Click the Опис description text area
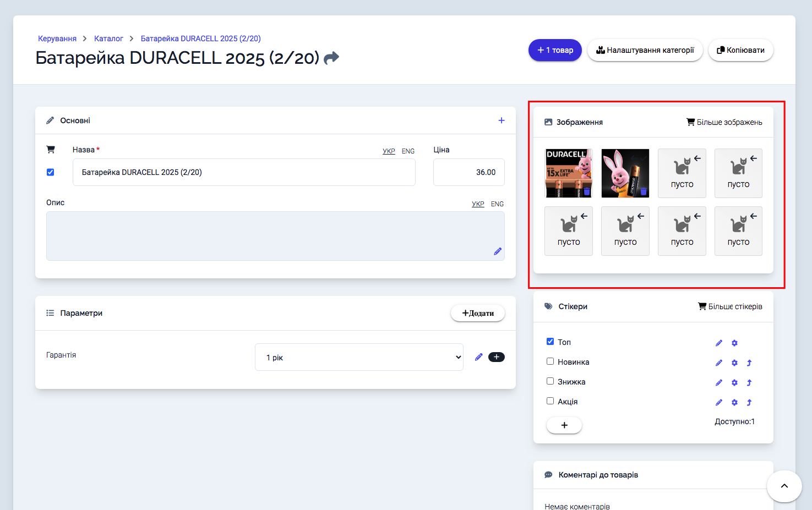 [x=275, y=236]
